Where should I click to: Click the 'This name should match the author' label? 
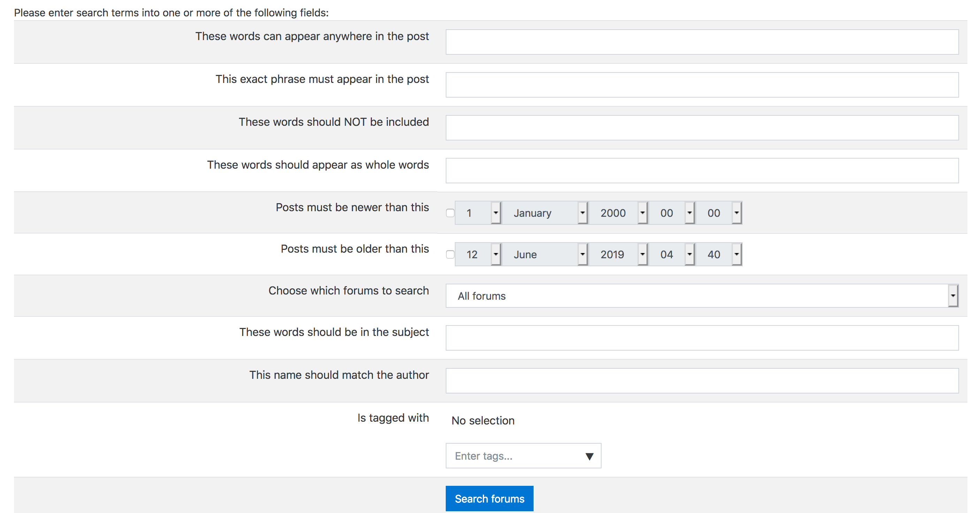[339, 375]
